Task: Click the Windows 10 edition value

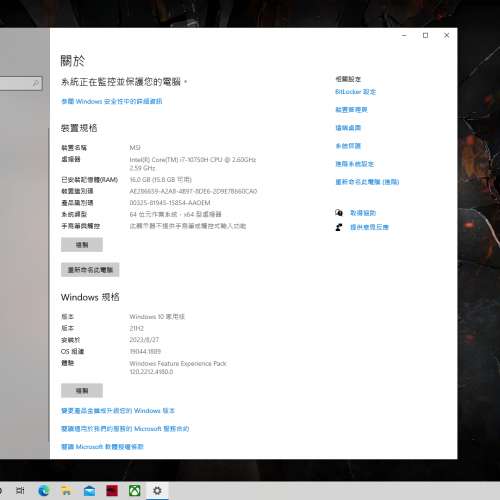Action: click(157, 317)
